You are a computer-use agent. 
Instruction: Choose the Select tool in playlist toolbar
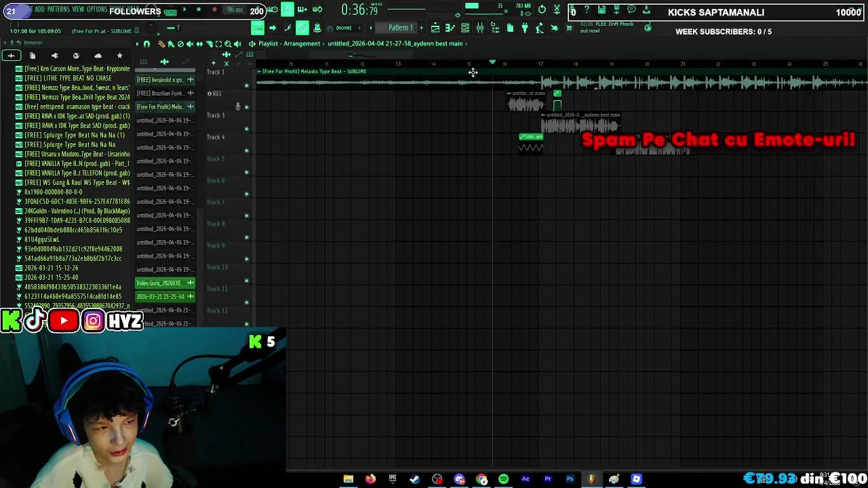click(218, 44)
